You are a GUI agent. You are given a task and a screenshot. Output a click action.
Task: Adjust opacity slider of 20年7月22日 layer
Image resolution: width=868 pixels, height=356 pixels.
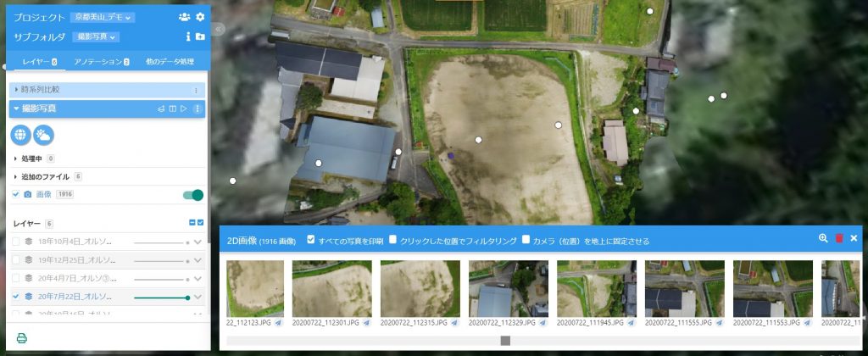coord(162,298)
